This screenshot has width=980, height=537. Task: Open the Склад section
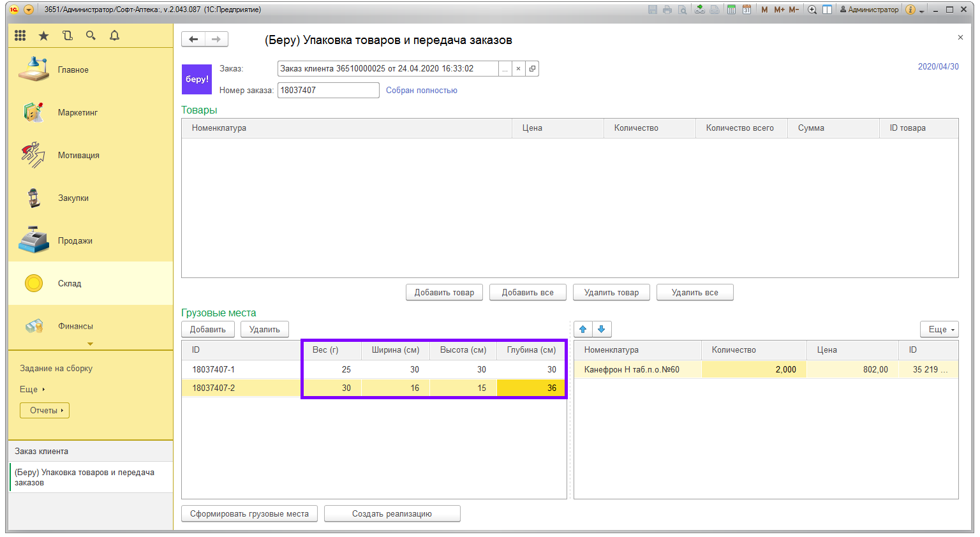70,283
